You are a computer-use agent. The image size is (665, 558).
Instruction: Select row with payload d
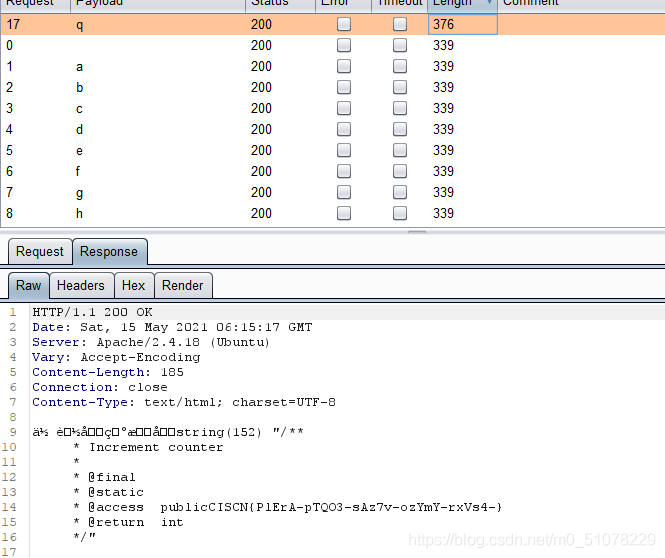[332, 129]
